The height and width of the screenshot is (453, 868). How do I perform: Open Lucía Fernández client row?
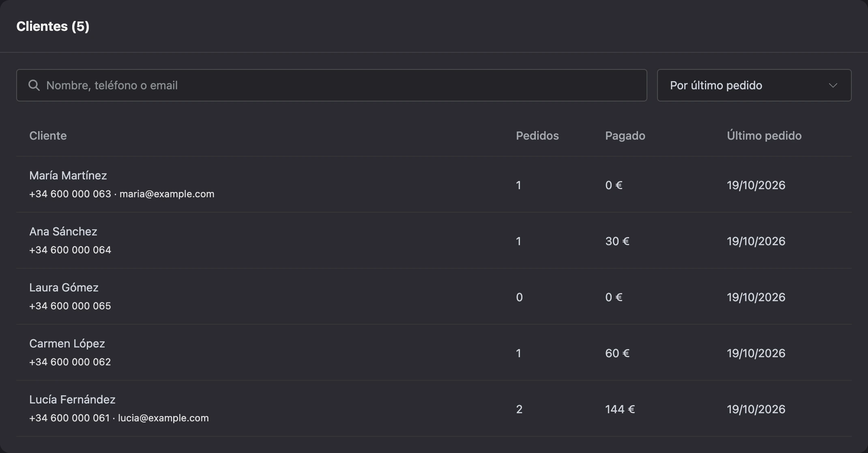(x=434, y=409)
